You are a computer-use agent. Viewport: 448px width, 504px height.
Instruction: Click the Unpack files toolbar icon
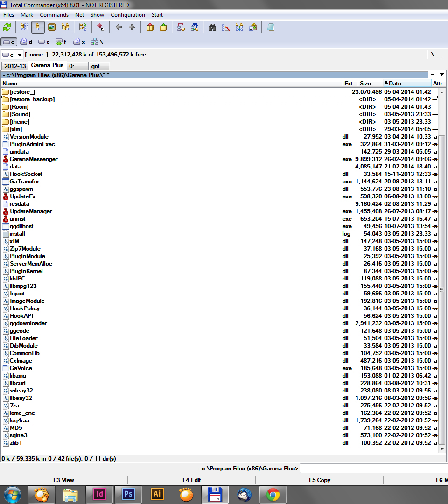pyautogui.click(x=163, y=28)
